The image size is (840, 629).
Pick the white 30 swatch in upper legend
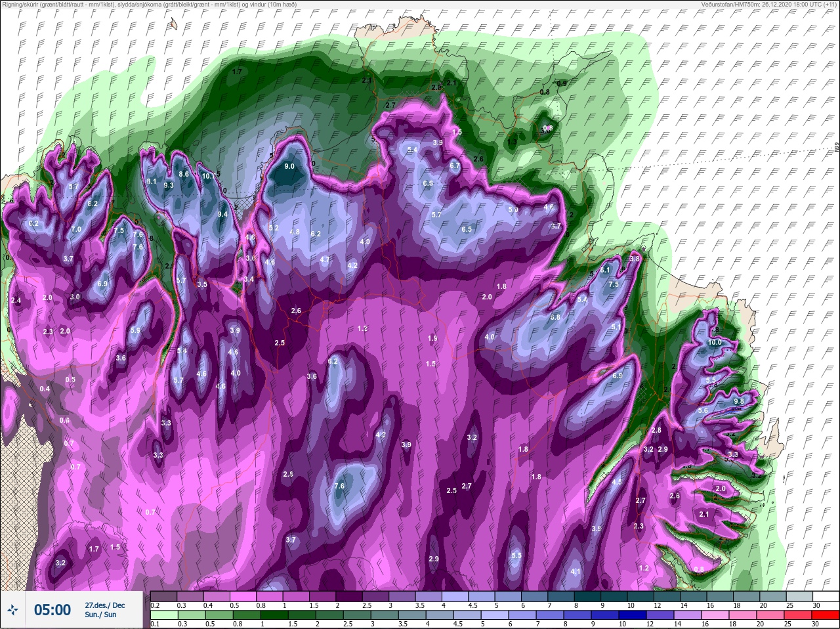point(826,596)
